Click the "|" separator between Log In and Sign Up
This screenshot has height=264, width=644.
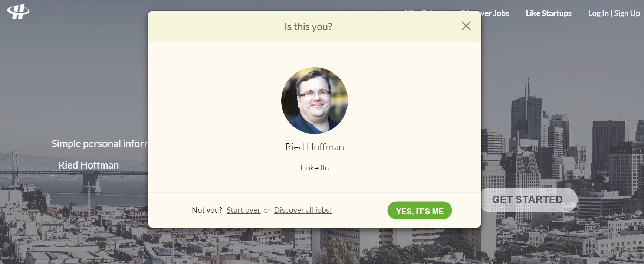click(611, 13)
